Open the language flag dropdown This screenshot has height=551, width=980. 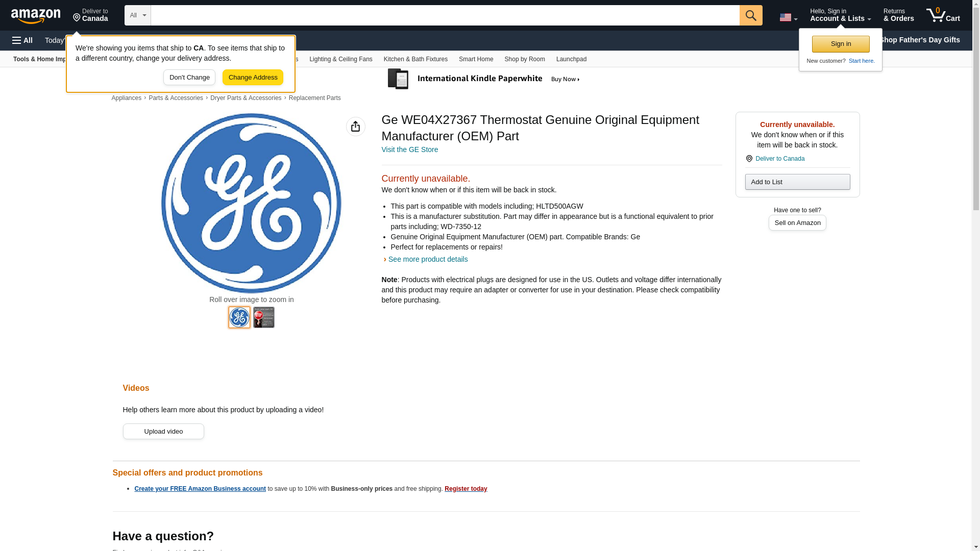(x=788, y=17)
